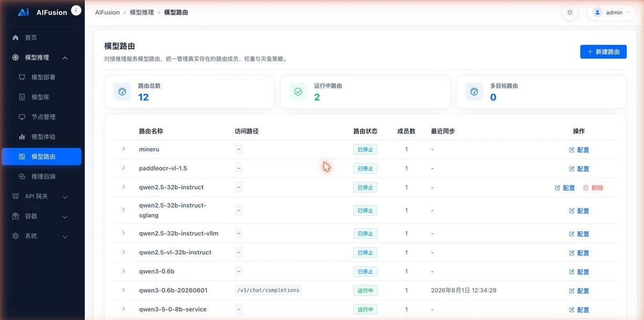Go to 首页 in the sidebar
The height and width of the screenshot is (320, 644).
pyautogui.click(x=42, y=38)
